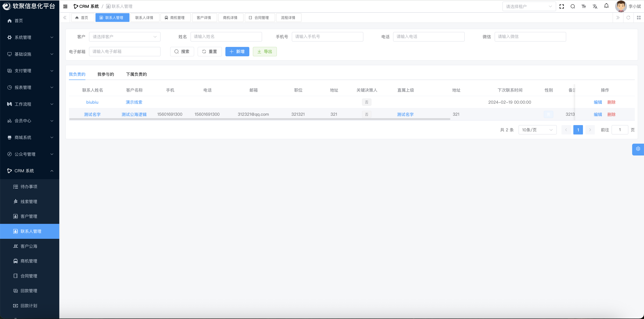
Task: Click the tab grid layout icon
Action: coord(638,17)
